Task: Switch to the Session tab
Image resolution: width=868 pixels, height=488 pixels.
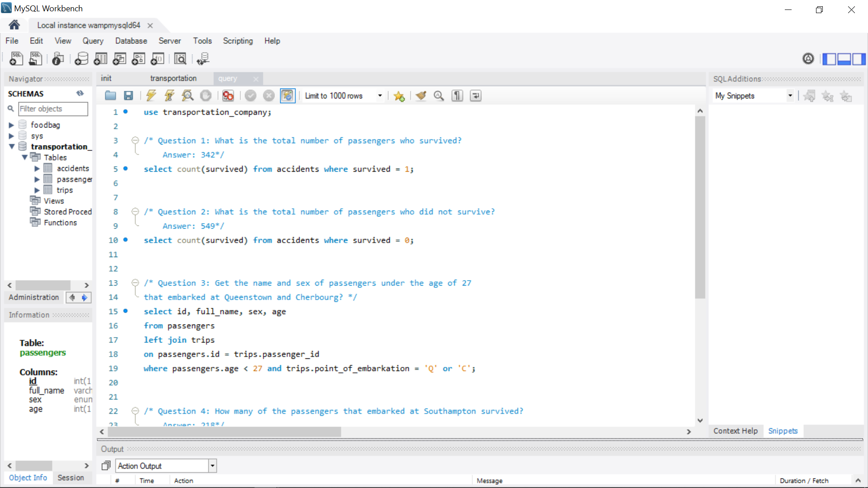Action: pyautogui.click(x=71, y=478)
